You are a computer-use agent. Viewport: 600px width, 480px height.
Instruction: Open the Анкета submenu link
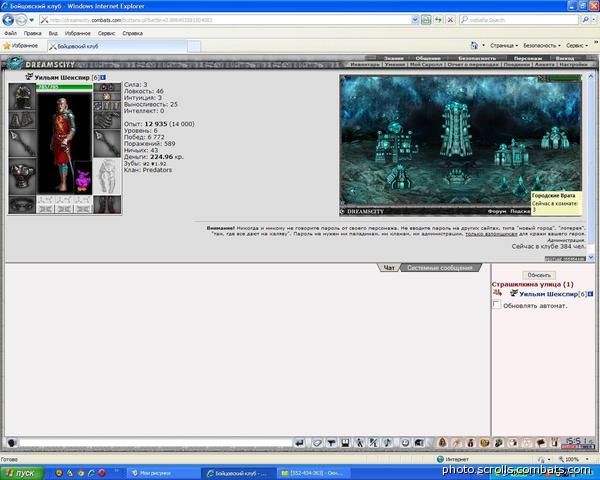point(544,65)
